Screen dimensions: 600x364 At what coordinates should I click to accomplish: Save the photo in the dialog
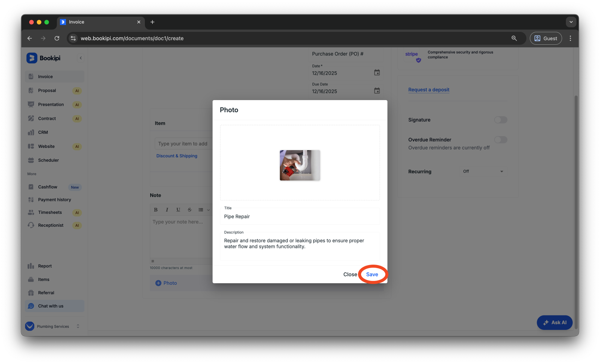pyautogui.click(x=372, y=275)
